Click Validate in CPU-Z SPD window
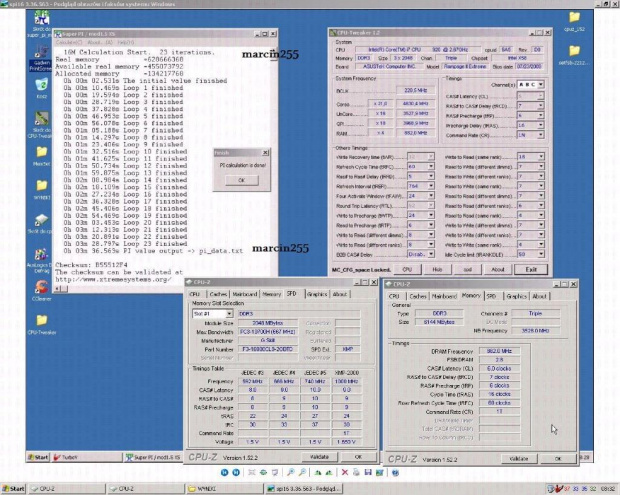Image resolution: width=620 pixels, height=495 pixels. (x=319, y=457)
